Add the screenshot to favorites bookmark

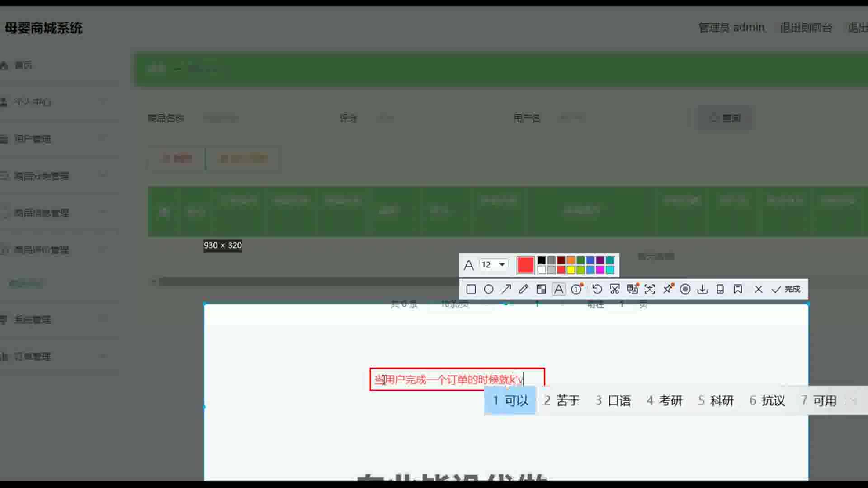[738, 289]
